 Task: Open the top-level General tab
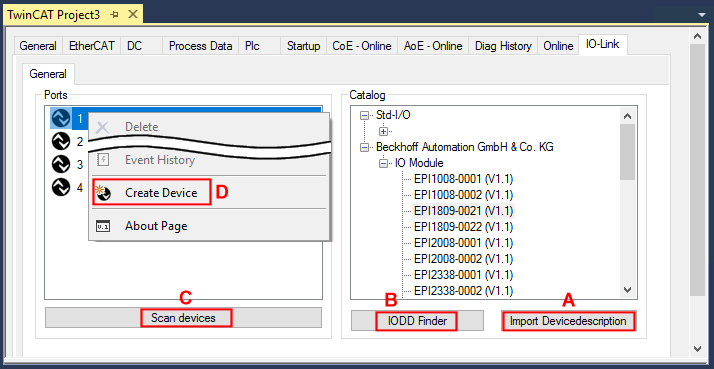click(x=38, y=46)
